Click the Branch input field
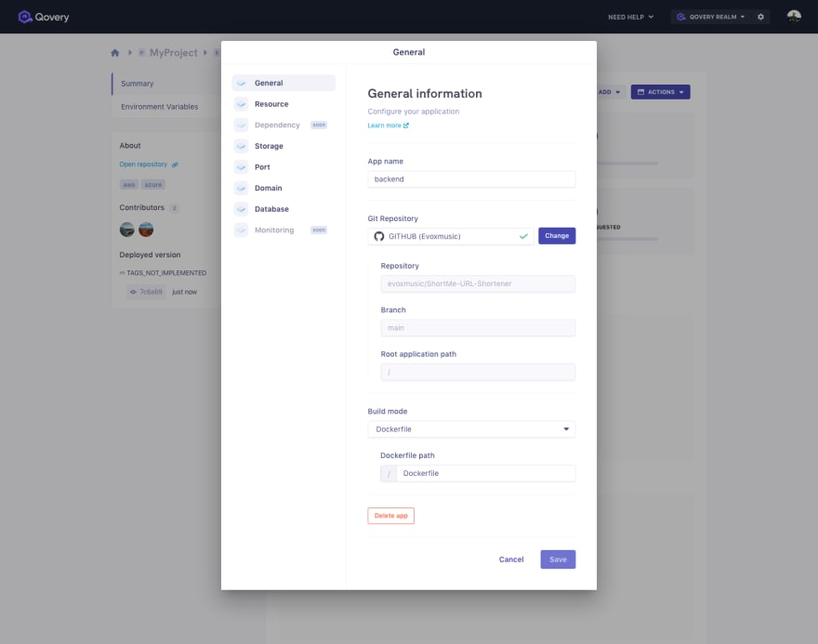The height and width of the screenshot is (644, 818). (x=478, y=328)
